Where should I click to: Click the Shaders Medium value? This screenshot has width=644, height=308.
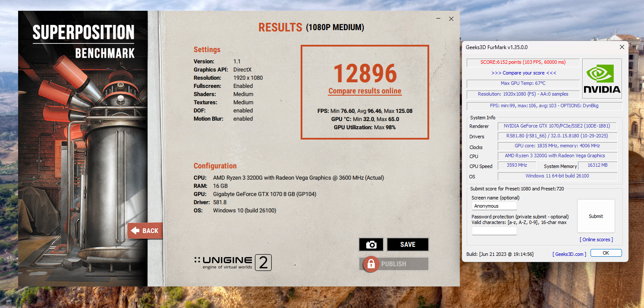tap(243, 94)
